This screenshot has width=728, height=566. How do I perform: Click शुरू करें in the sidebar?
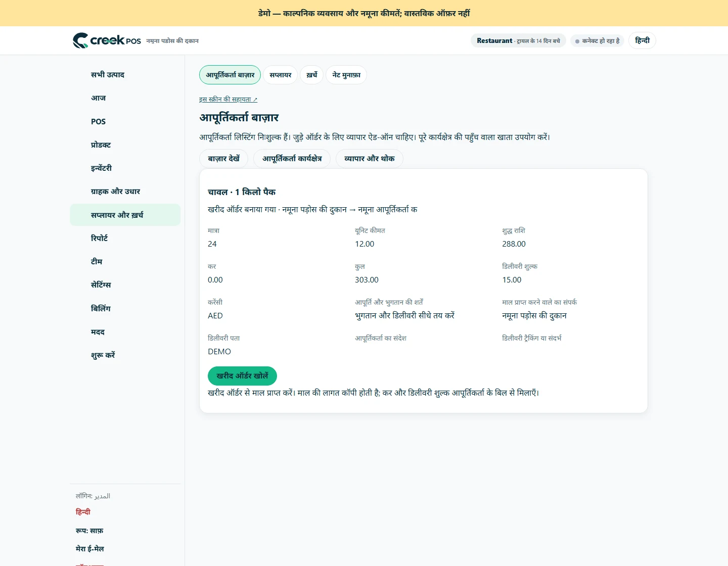coord(125,355)
